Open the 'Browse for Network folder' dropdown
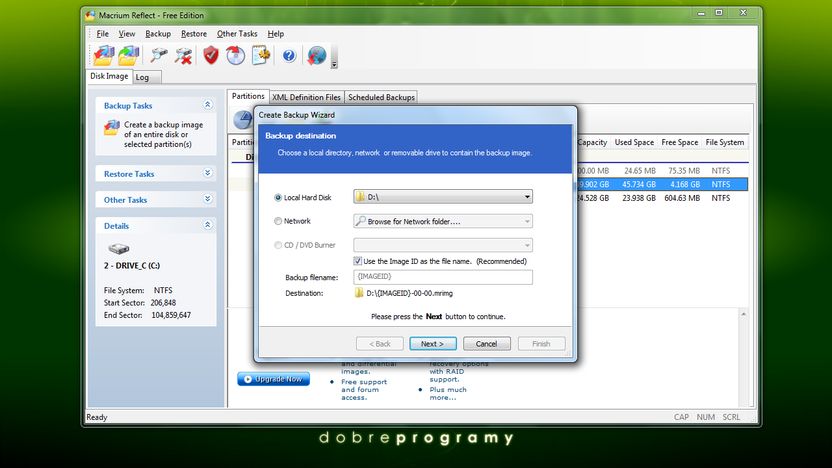 [443, 221]
